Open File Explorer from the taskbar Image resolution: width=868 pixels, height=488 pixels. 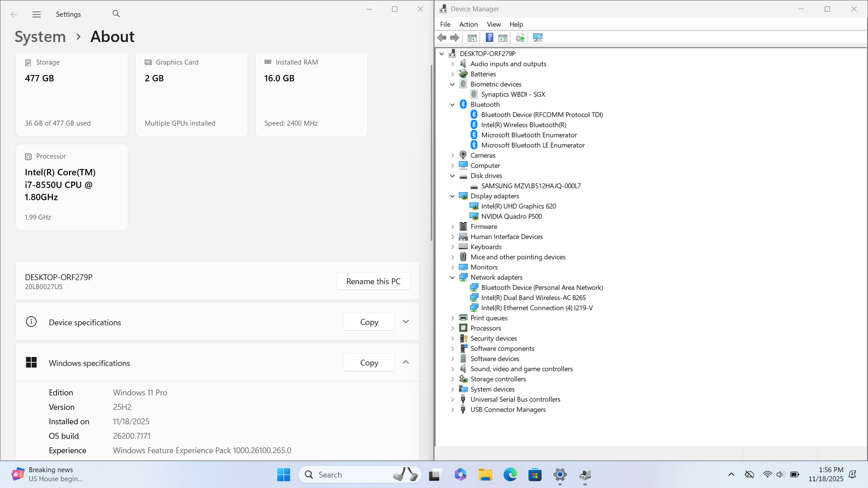(x=486, y=475)
